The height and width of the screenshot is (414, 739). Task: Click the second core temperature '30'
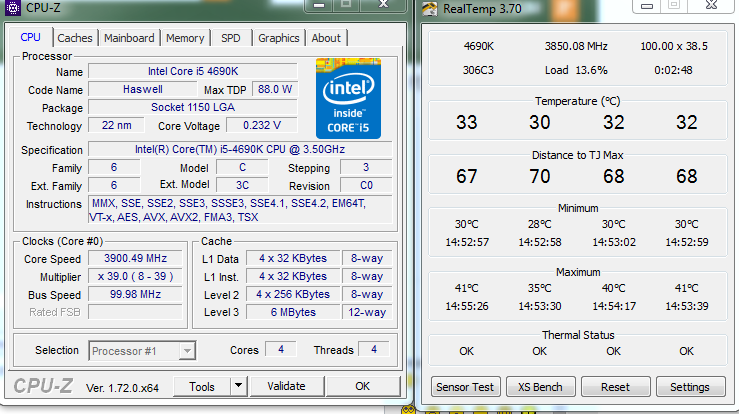tap(540, 123)
